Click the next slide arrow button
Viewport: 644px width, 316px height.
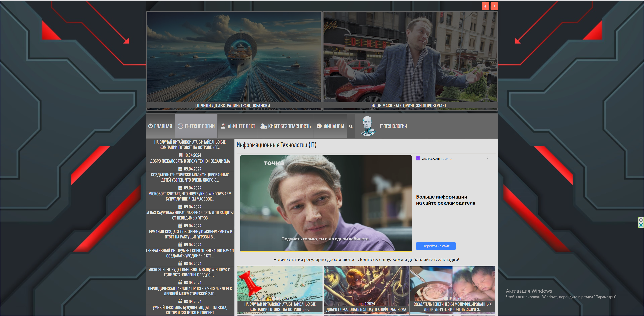[494, 6]
